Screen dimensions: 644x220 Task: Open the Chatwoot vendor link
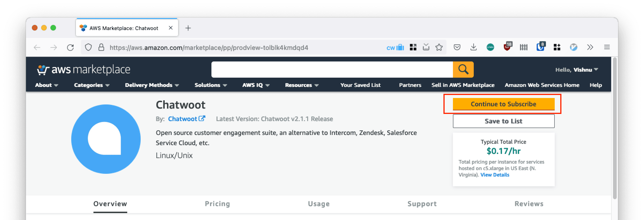pos(186,119)
